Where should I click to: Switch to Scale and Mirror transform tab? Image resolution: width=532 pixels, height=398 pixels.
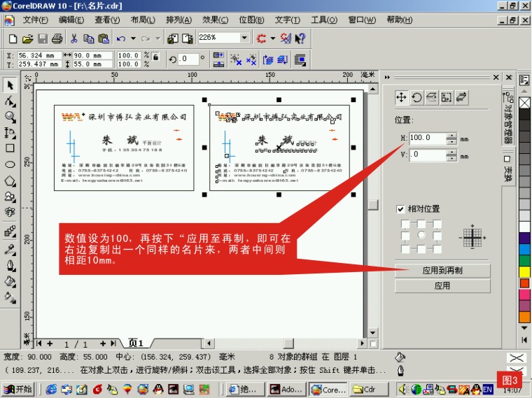431,98
